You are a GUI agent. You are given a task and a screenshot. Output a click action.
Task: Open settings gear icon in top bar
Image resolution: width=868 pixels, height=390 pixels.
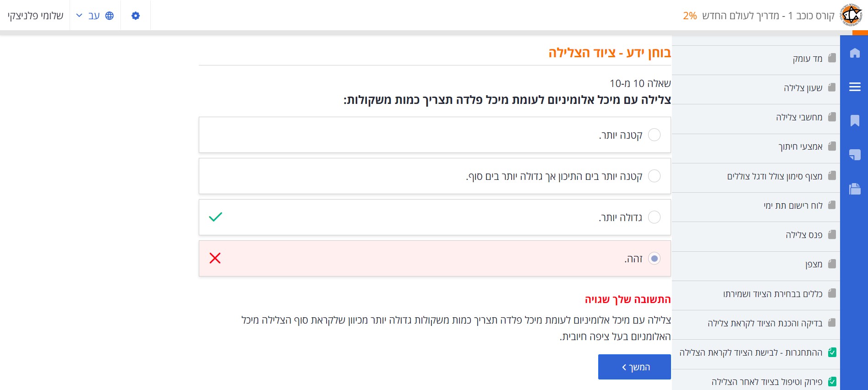tap(136, 16)
